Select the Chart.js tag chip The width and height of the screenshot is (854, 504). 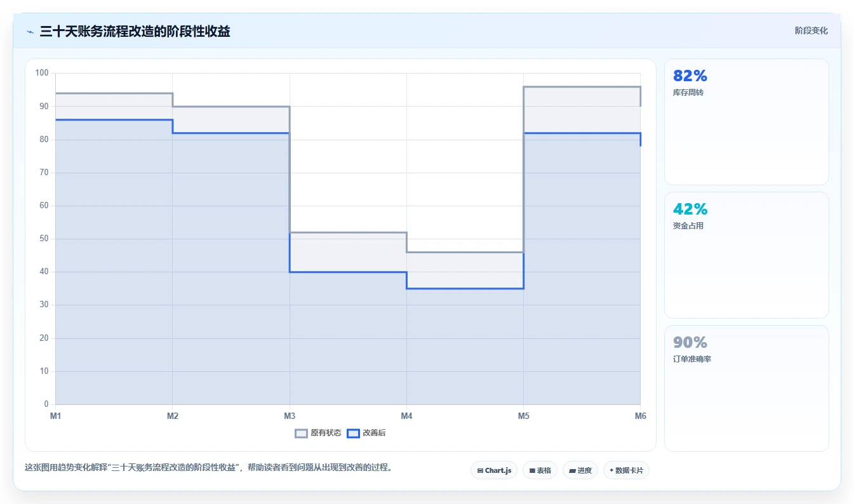pos(494,470)
